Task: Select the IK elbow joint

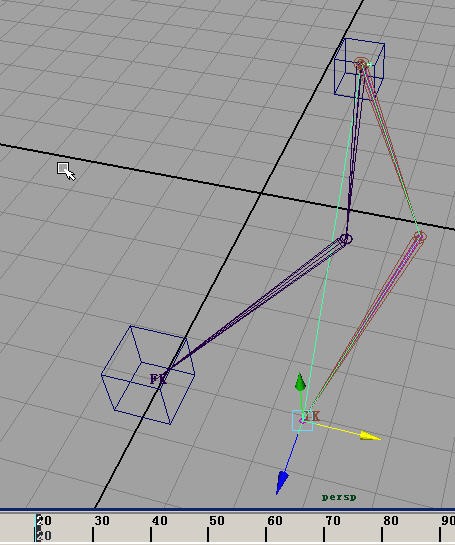Action: [x=420, y=237]
